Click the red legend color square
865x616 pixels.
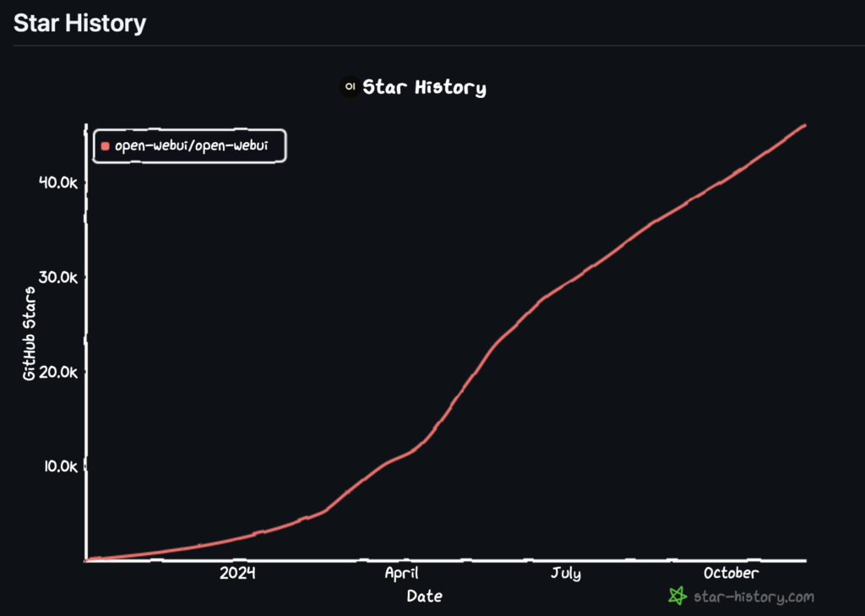[106, 146]
